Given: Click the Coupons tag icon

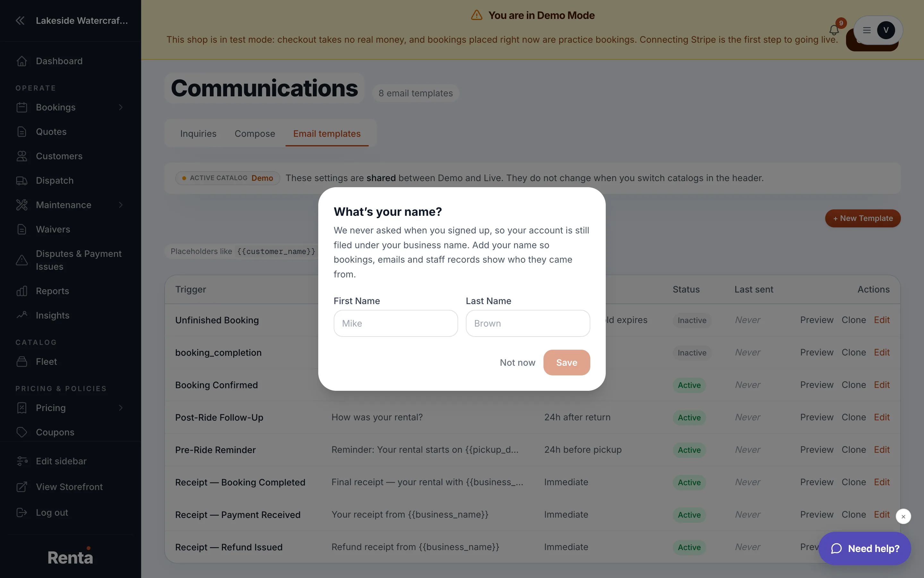Looking at the screenshot, I should [22, 432].
